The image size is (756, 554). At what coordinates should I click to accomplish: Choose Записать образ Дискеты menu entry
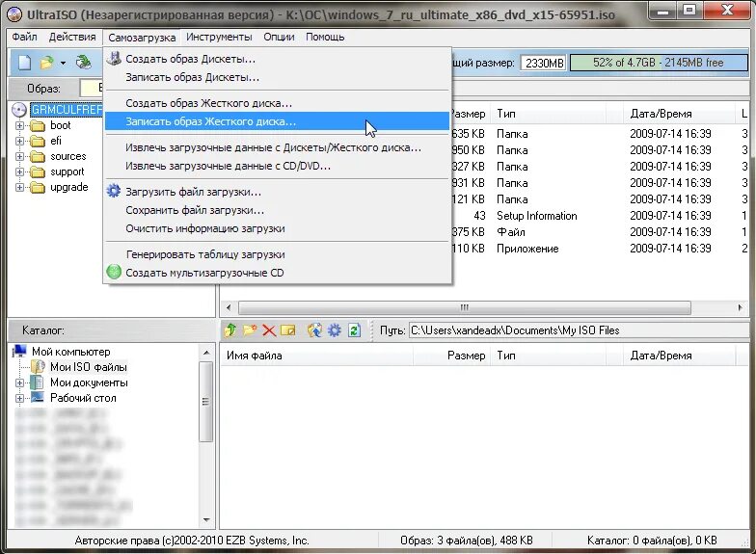click(278, 77)
